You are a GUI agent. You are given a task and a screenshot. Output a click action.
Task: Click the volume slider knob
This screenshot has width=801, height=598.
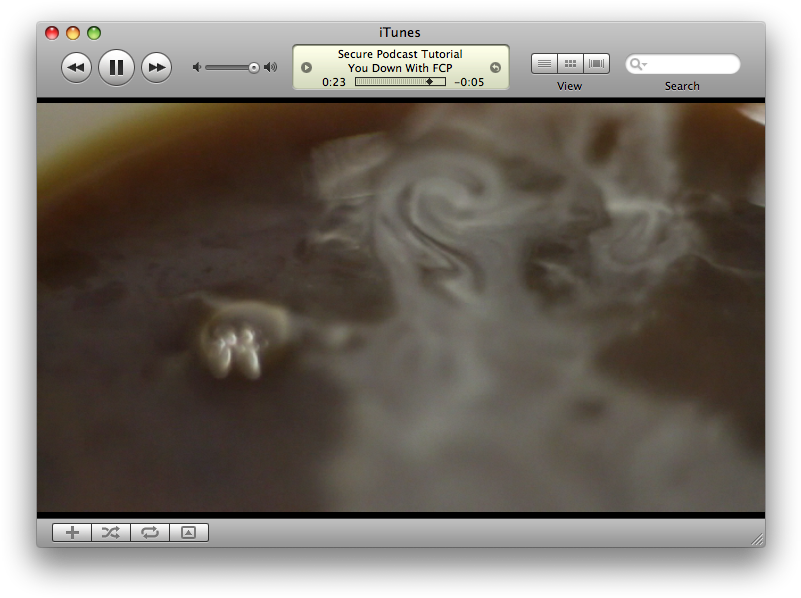254,67
